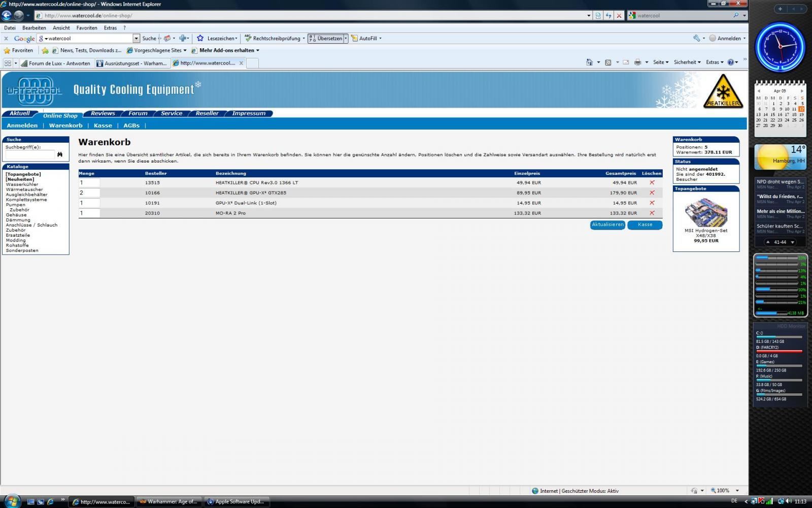The image size is (812, 508).
Task: Go back with the browser Back arrow
Action: pos(7,15)
